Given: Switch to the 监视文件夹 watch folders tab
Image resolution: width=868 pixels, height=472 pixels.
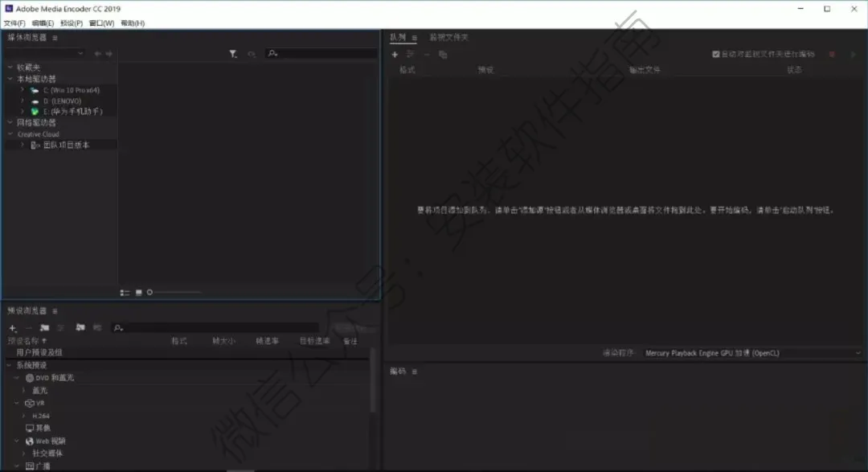Looking at the screenshot, I should [x=449, y=37].
